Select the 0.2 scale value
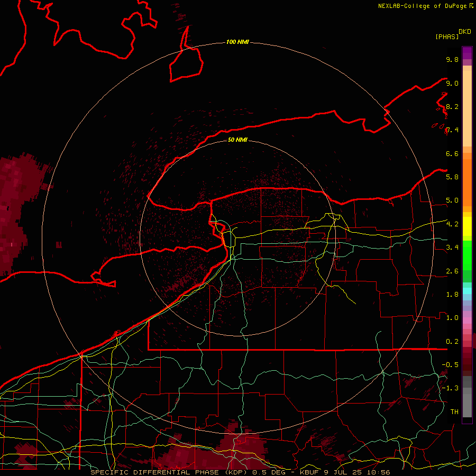This screenshot has width=476, height=476. point(452,342)
